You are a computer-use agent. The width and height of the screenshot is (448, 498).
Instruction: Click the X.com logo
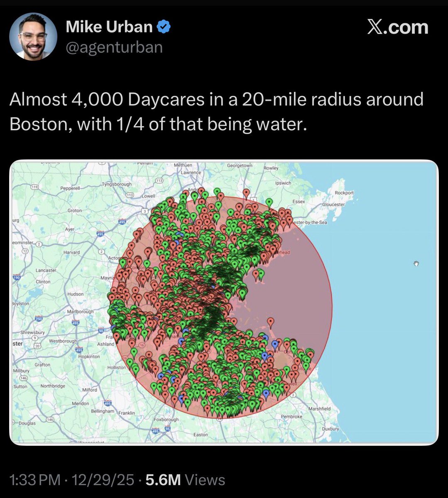click(x=397, y=27)
